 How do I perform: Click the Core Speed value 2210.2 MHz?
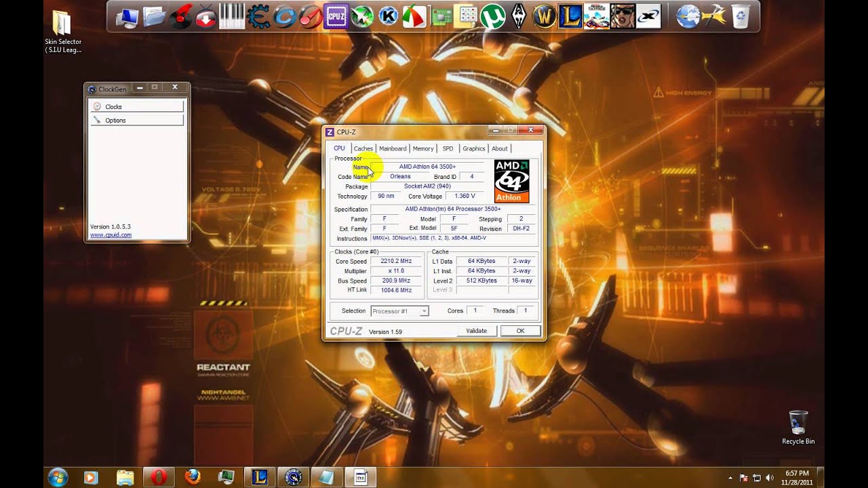[x=396, y=261]
